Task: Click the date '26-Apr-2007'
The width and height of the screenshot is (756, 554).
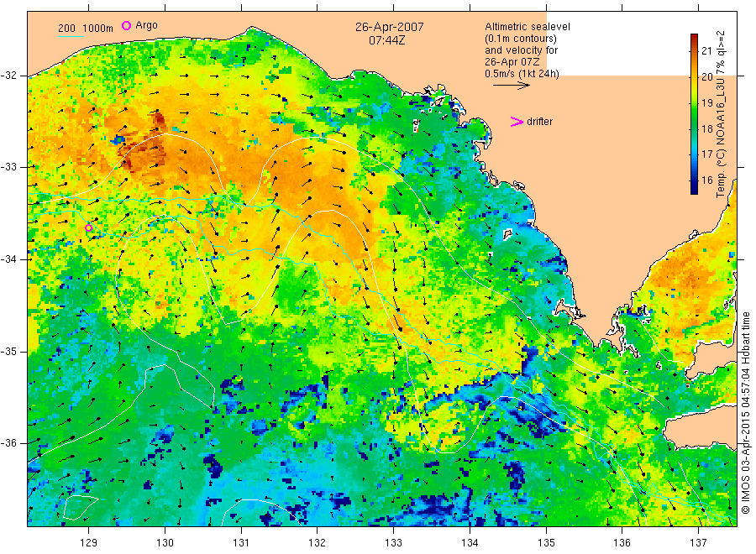Action: tap(390, 28)
